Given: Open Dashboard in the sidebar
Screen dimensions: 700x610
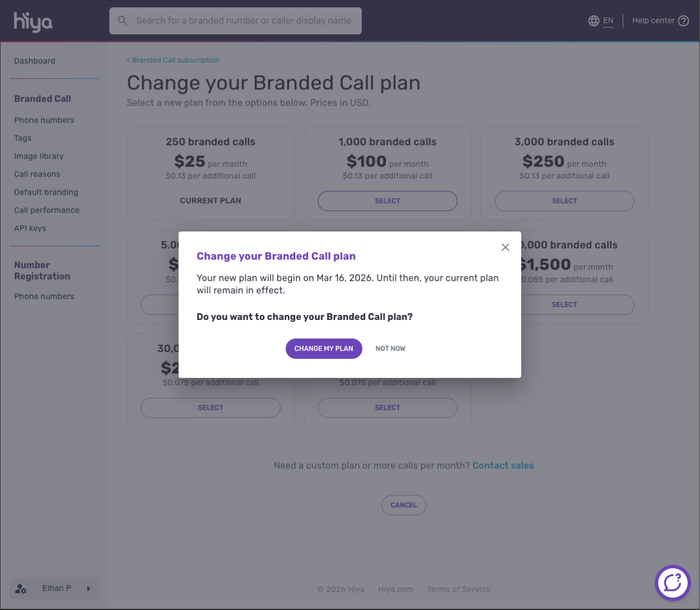Looking at the screenshot, I should (34, 61).
